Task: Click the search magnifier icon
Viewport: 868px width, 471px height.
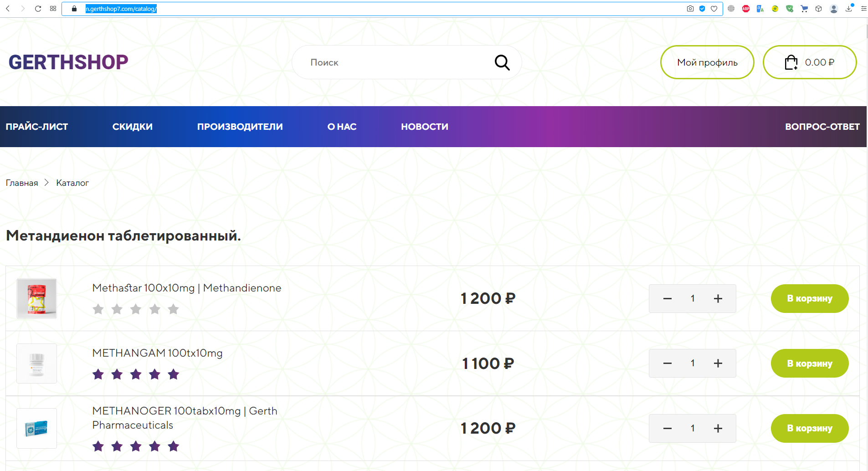Action: (x=502, y=62)
